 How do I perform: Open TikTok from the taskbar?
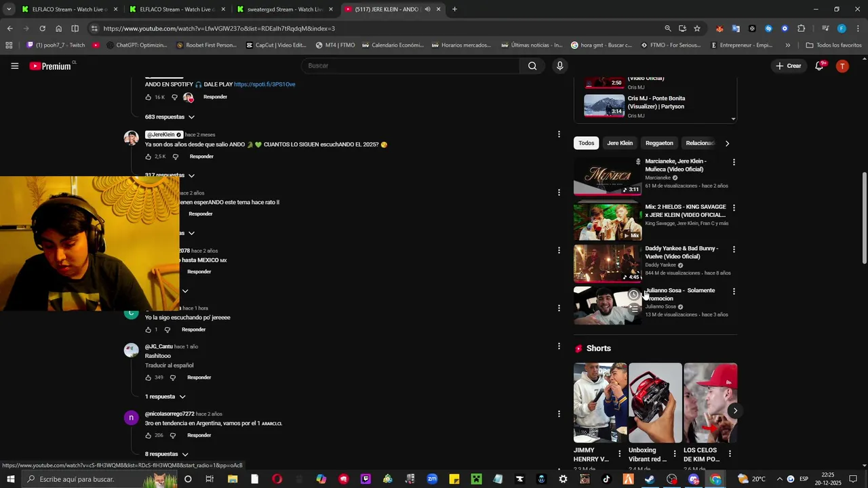(606, 479)
